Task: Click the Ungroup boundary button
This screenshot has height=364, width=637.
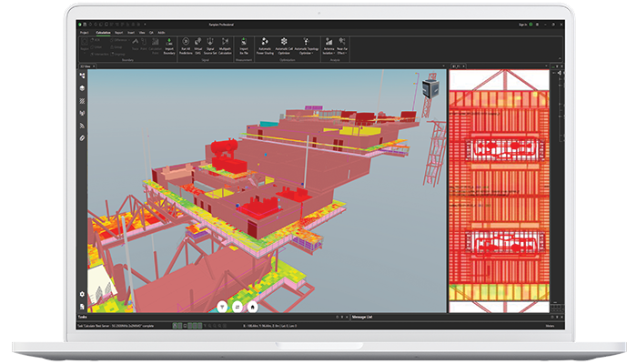Action: (117, 54)
